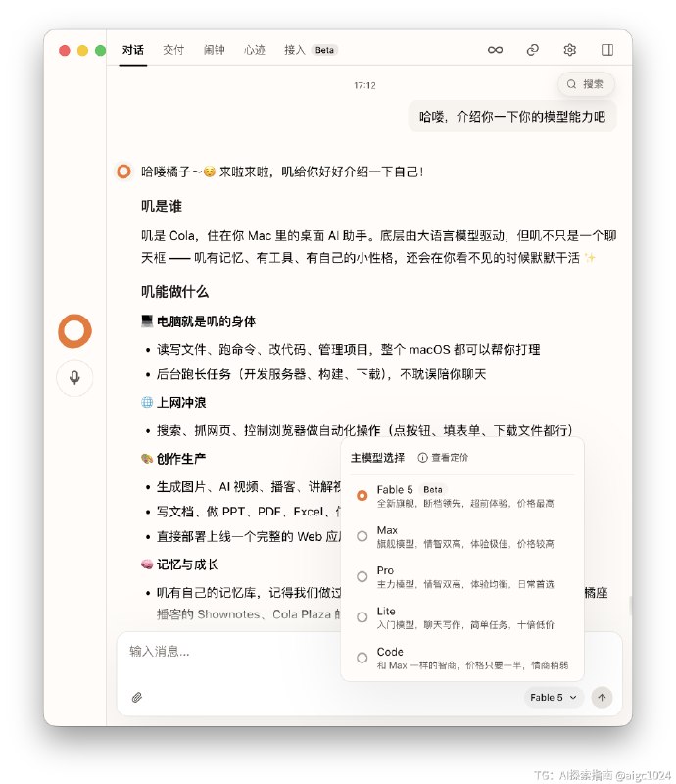Click the description 入门模型，聊天写作
The image size is (676, 784).
[465, 624]
